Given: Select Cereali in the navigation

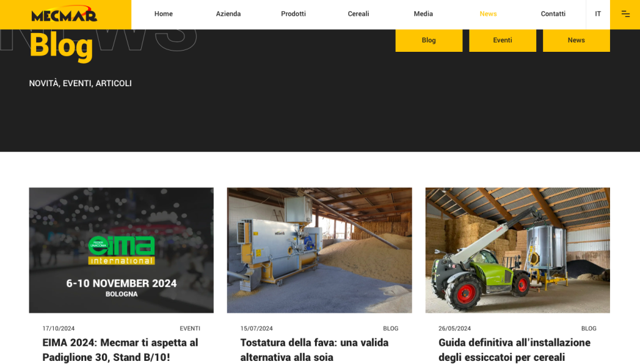Looking at the screenshot, I should [x=358, y=14].
